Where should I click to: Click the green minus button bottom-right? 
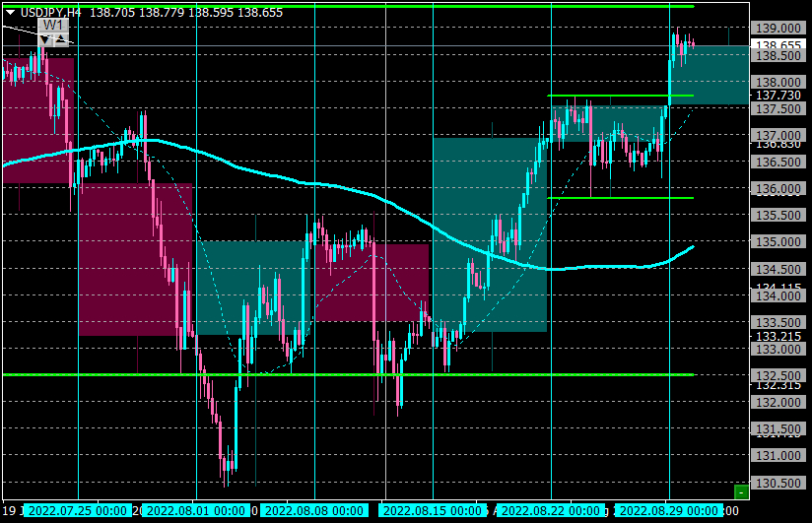click(742, 491)
